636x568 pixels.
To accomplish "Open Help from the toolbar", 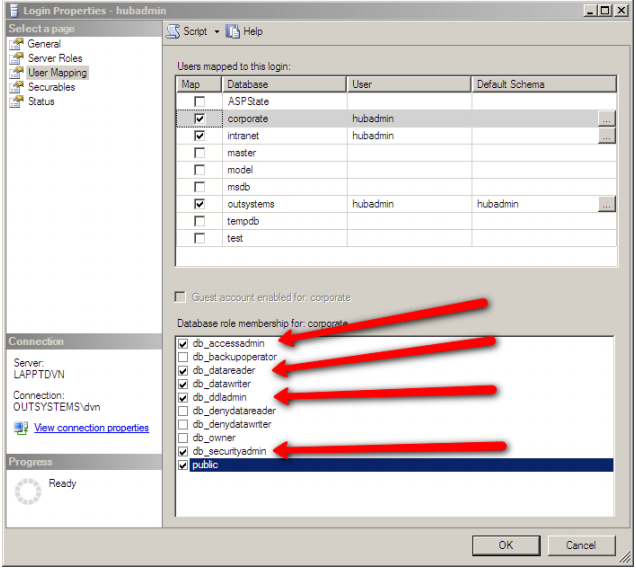I will point(245,31).
